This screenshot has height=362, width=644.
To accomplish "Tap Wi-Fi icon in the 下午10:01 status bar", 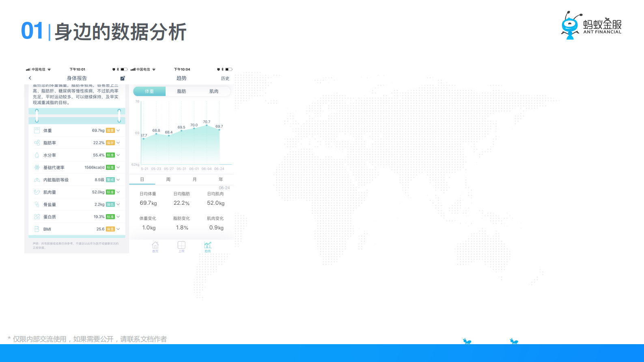I will (49, 69).
